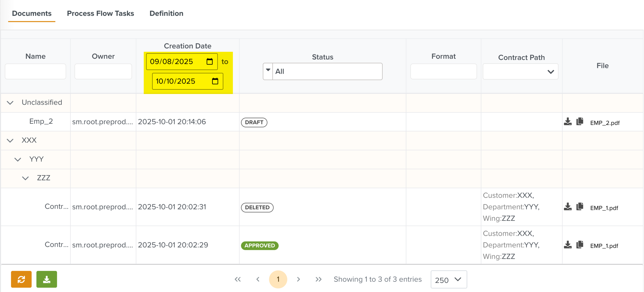This screenshot has height=292, width=644.
Task: Go to next page arrow
Action: tap(298, 279)
